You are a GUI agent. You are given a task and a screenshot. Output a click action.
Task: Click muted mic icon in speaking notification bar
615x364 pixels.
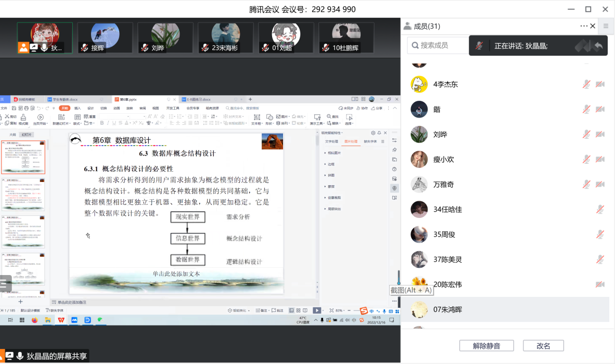pos(479,46)
